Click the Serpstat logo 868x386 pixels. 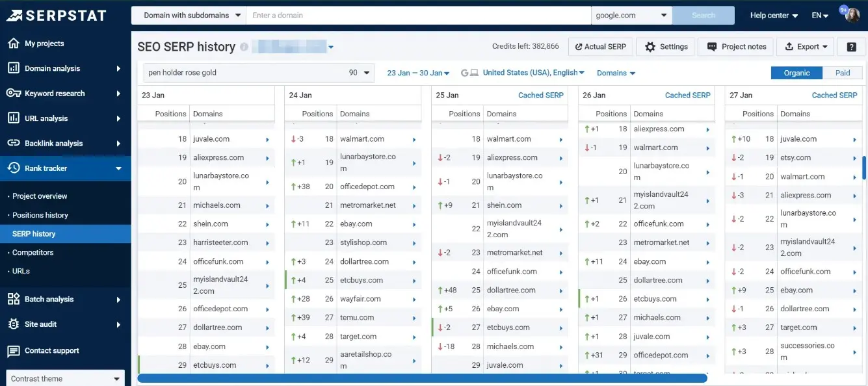pyautogui.click(x=56, y=16)
